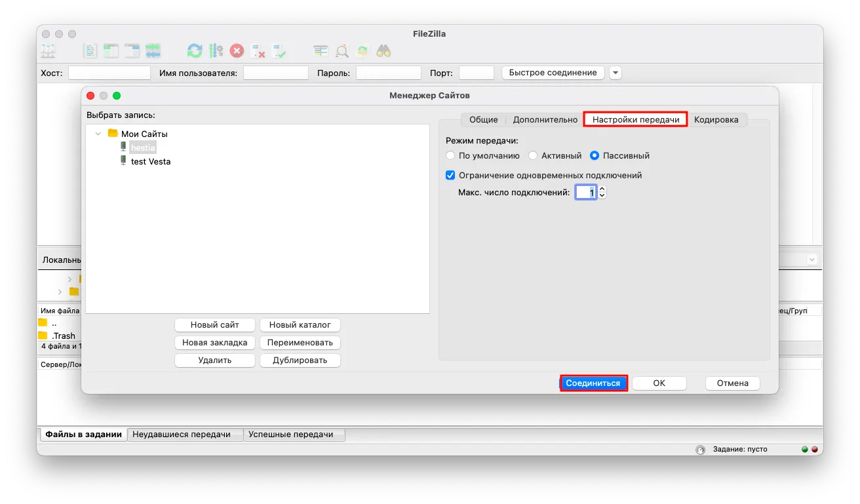The width and height of the screenshot is (860, 504).
Task: Toggle Ограничение одновременных подключений checkbox
Action: coord(450,175)
